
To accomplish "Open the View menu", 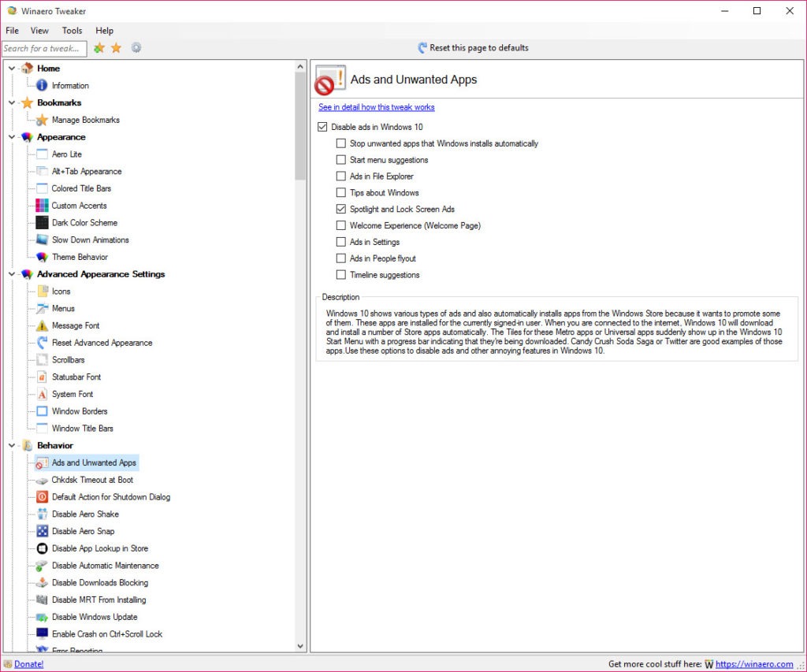I will point(39,31).
